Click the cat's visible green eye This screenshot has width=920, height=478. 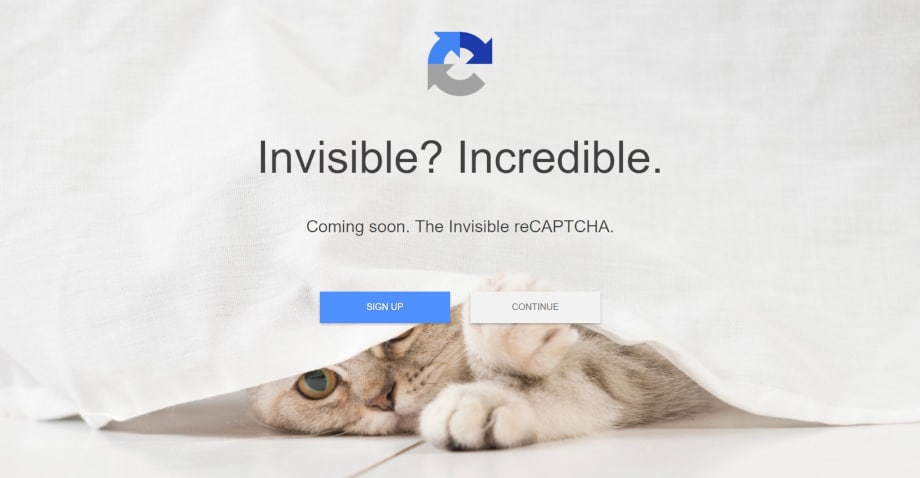317,383
